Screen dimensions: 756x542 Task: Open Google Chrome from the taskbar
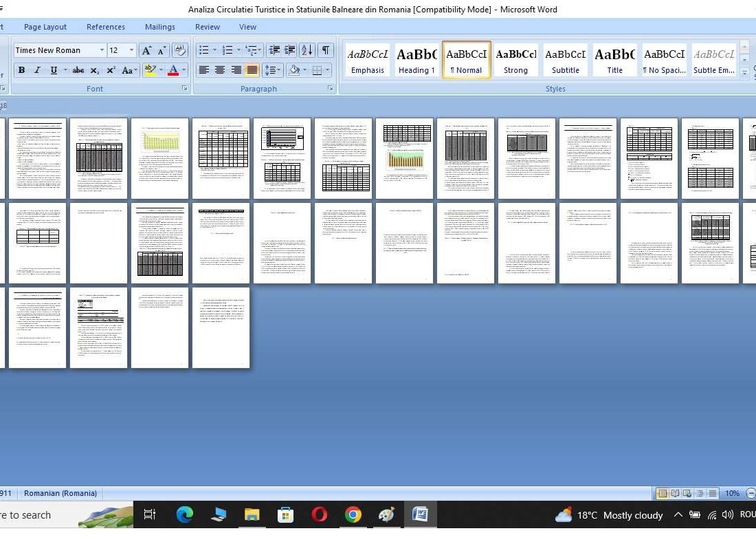(x=353, y=514)
